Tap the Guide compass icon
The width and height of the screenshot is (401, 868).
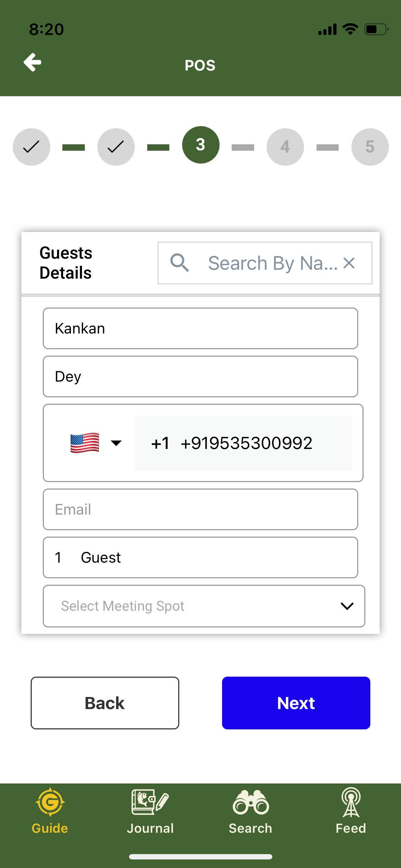point(50,802)
